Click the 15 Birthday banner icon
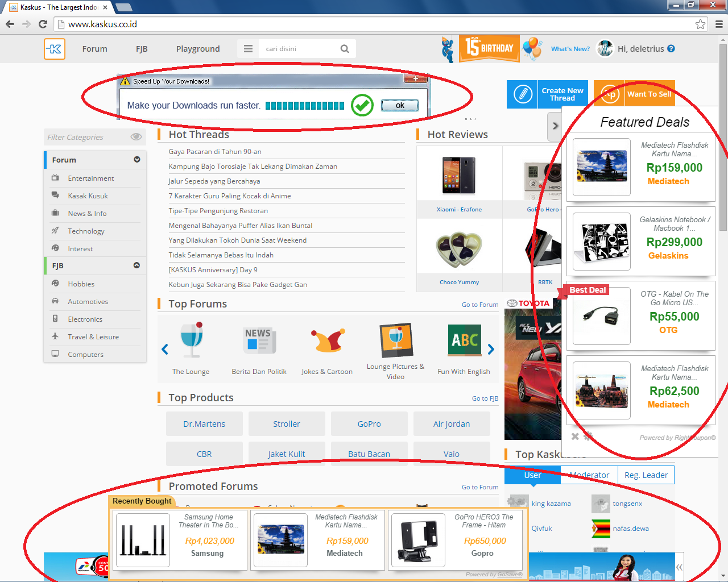The width and height of the screenshot is (728, 582). (x=489, y=49)
